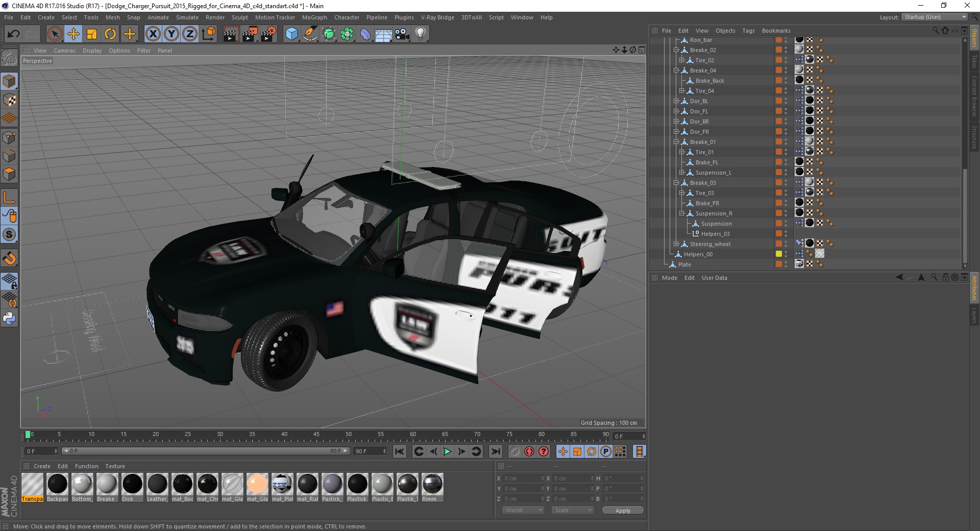Open Object Manager Tags menu
The image size is (980, 531).
click(748, 31)
